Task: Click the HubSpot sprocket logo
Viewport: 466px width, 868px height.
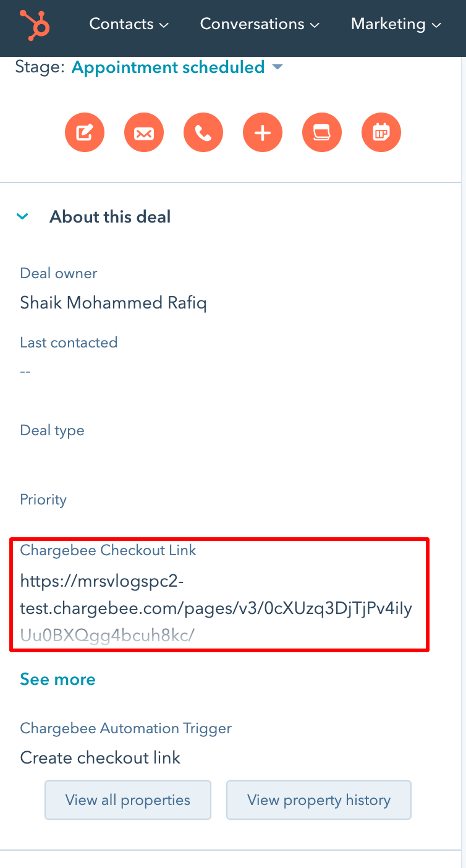Action: pos(34,24)
